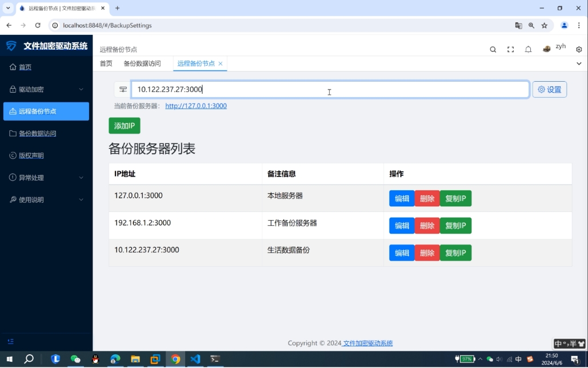The width and height of the screenshot is (588, 368).
Task: Expand the 使用说明 sidebar menu
Action: point(46,199)
